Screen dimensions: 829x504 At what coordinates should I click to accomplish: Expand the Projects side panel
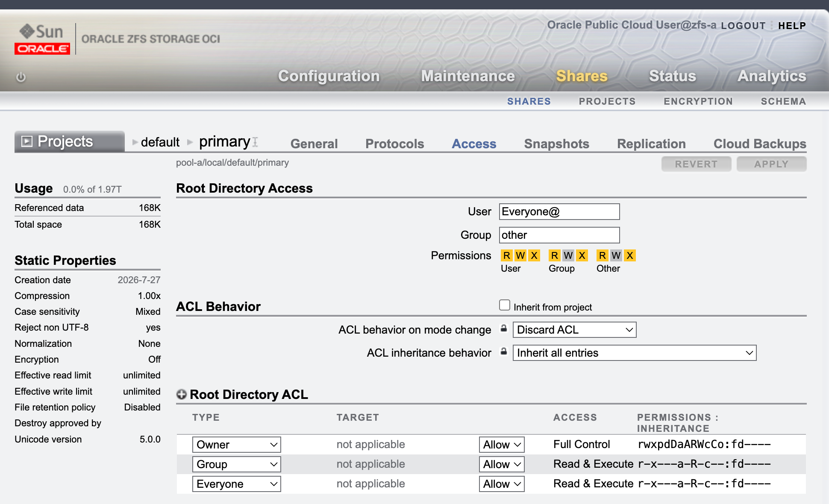[70, 141]
